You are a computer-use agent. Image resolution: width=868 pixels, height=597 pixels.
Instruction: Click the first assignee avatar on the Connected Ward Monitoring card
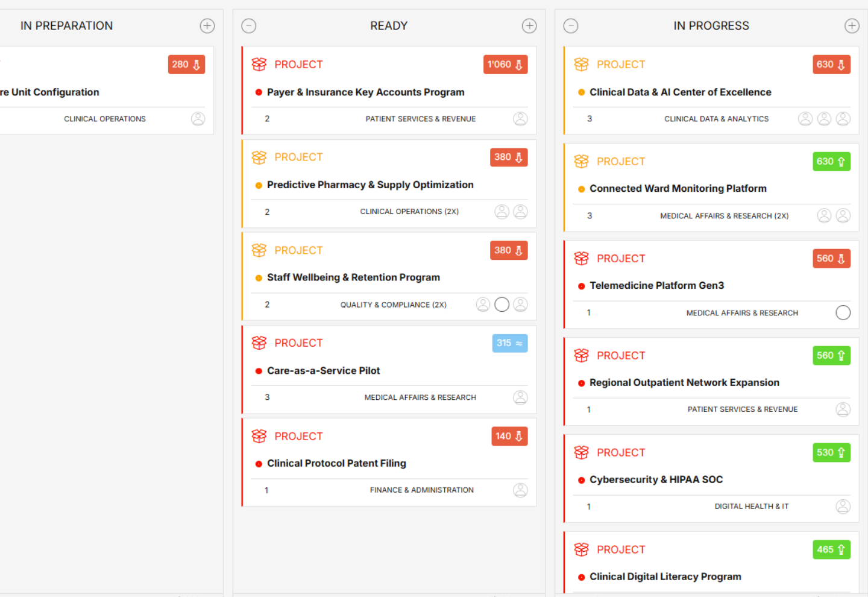pyautogui.click(x=824, y=216)
